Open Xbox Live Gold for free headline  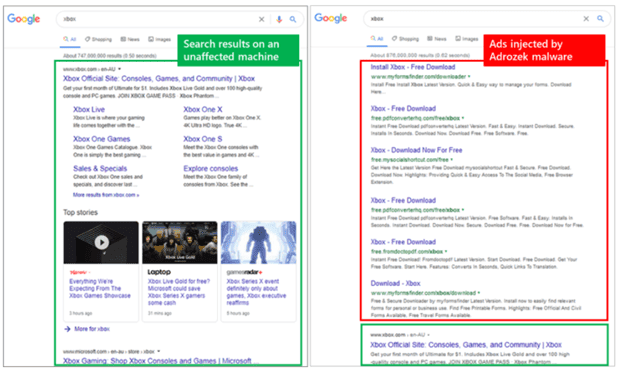pyautogui.click(x=179, y=292)
